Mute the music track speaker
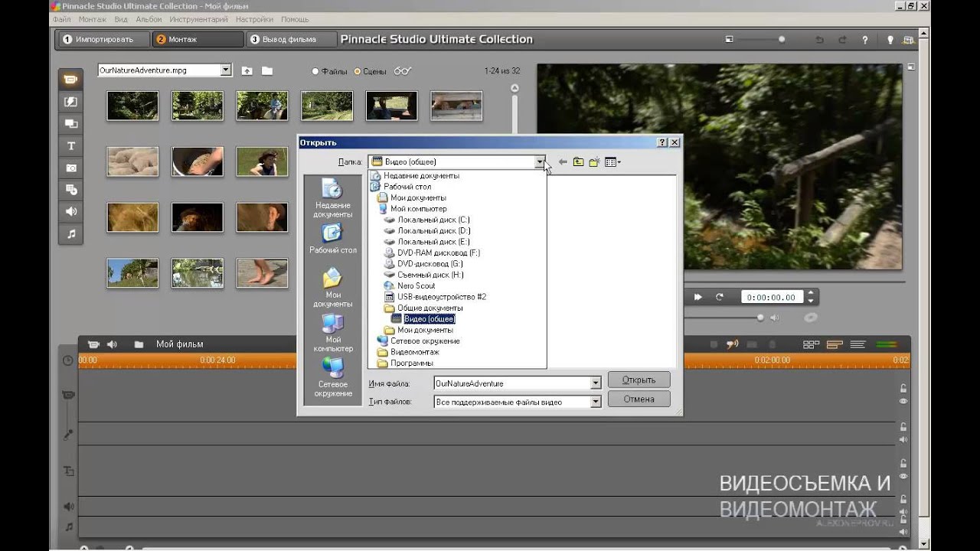 [903, 533]
